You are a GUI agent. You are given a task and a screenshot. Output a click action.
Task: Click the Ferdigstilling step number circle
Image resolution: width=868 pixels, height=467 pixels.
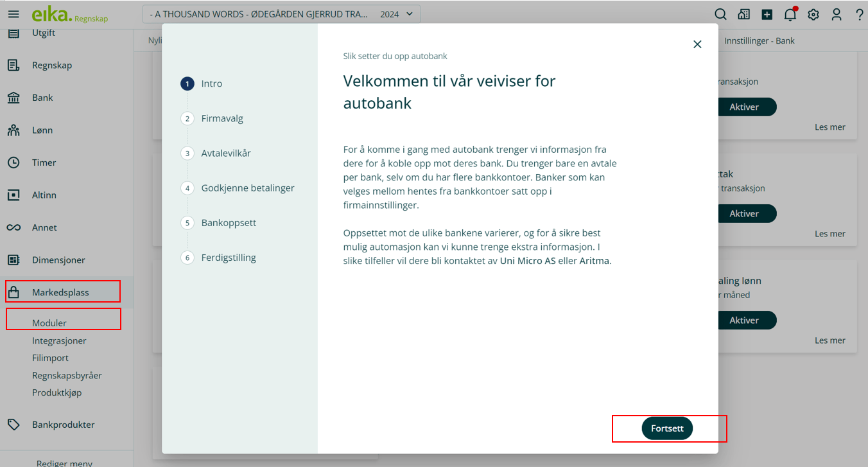[187, 258]
